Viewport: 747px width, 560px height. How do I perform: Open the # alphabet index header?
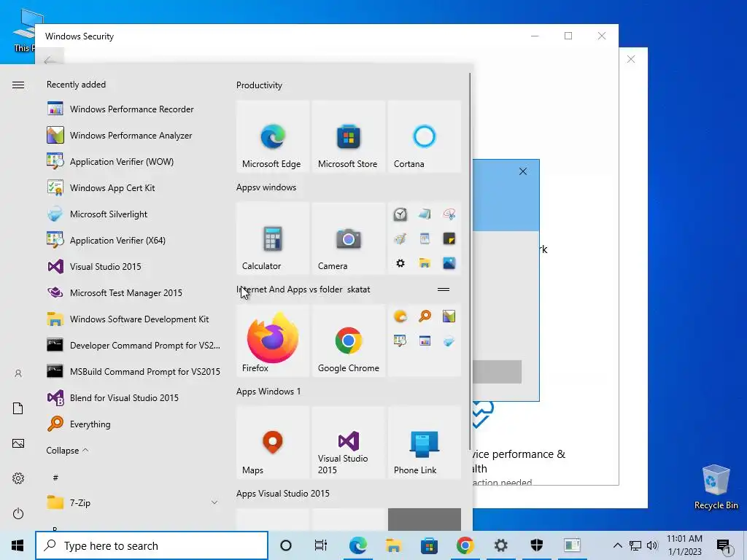tap(55, 477)
